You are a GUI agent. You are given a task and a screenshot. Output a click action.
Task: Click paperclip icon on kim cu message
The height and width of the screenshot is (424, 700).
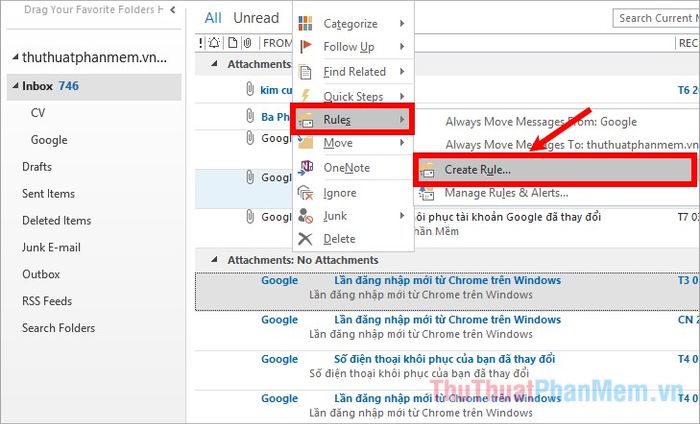tap(250, 89)
